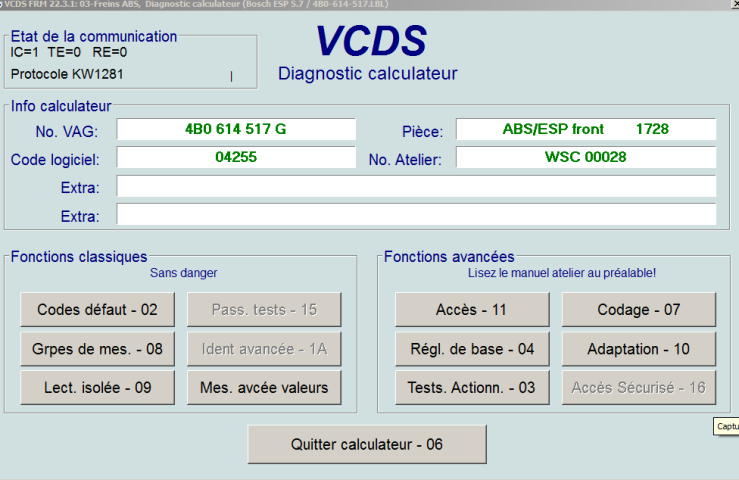Start Tests. Actionn. - 03
The width and height of the screenshot is (739, 480).
472,388
